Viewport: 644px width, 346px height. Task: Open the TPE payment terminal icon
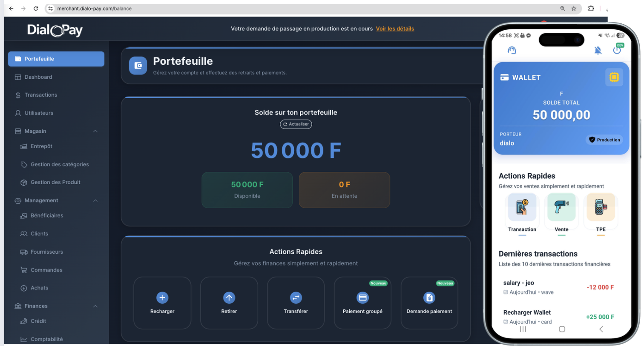click(601, 208)
